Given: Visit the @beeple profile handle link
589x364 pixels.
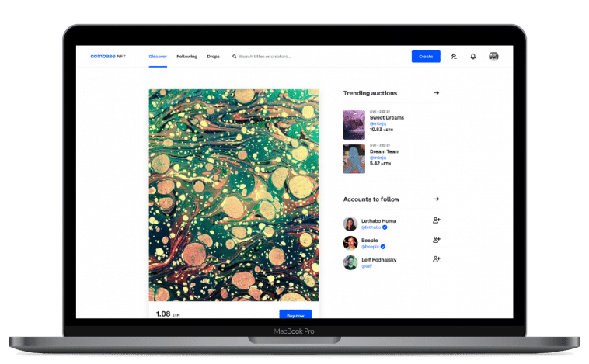Looking at the screenshot, I should point(371,246).
